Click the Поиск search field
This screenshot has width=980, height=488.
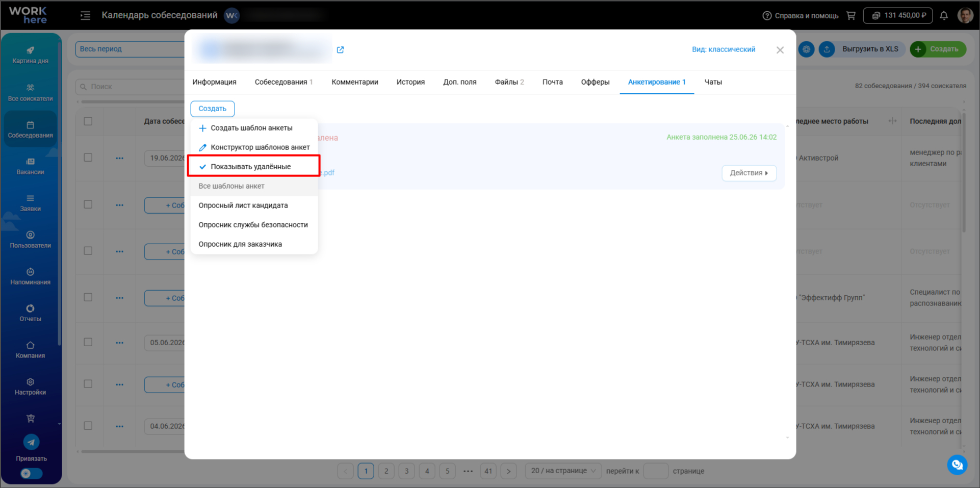130,87
